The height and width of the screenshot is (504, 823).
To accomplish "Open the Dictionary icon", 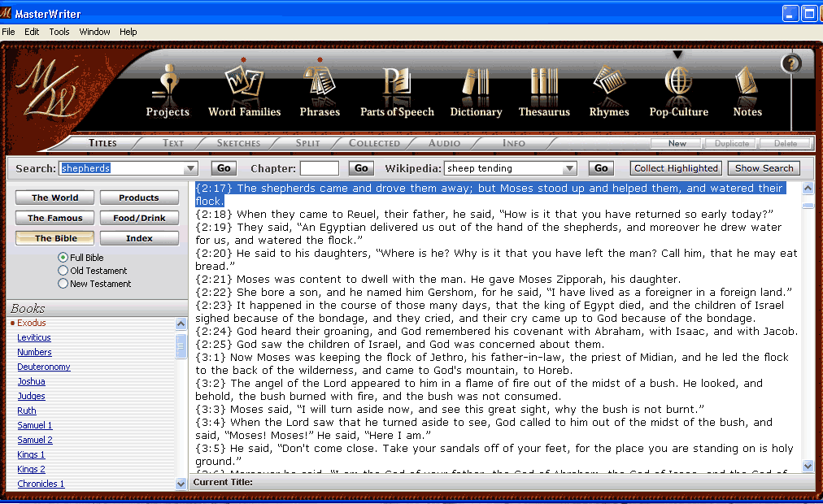I will (476, 90).
